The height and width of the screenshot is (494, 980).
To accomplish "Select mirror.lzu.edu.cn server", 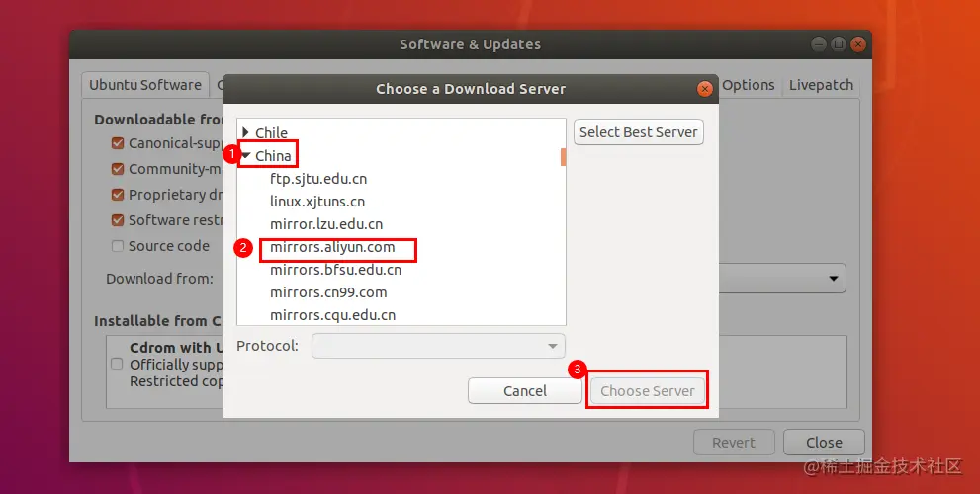I will click(x=326, y=224).
